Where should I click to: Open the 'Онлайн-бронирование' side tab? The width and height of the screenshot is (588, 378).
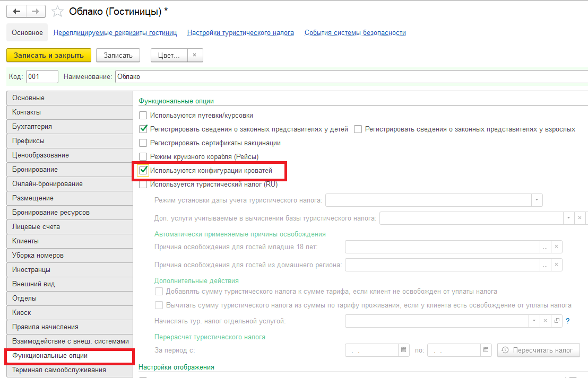pyautogui.click(x=47, y=184)
